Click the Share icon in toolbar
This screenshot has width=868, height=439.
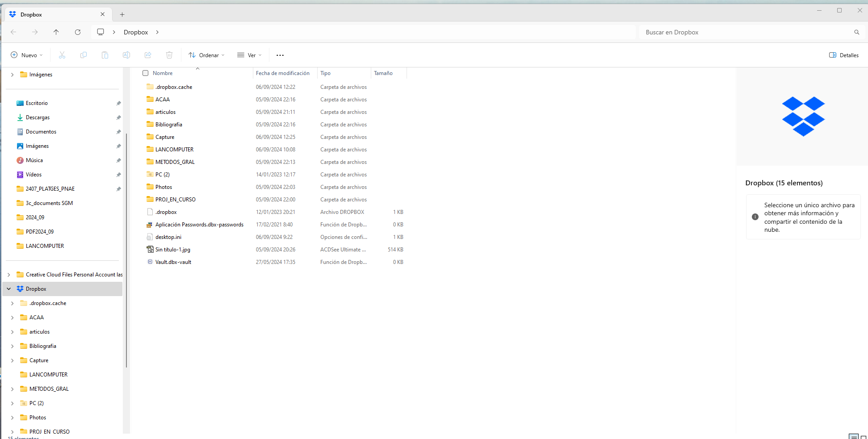click(148, 55)
